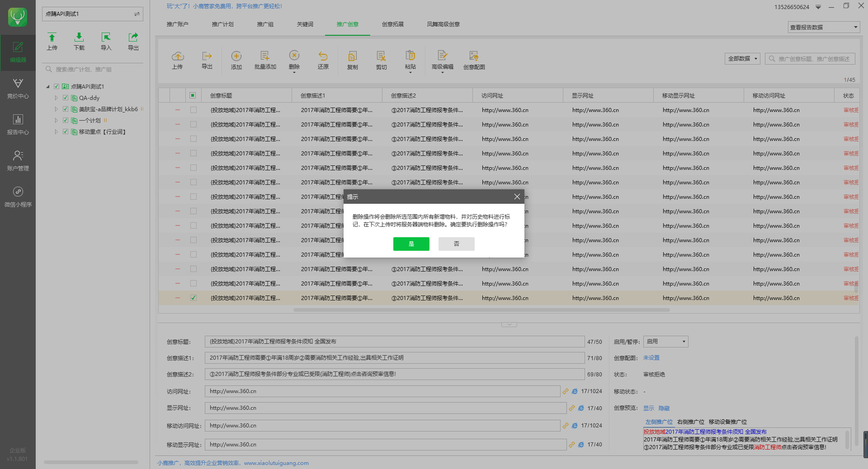Switch to the 凤舞高级创意 tab
The image size is (868, 469).
443,24
